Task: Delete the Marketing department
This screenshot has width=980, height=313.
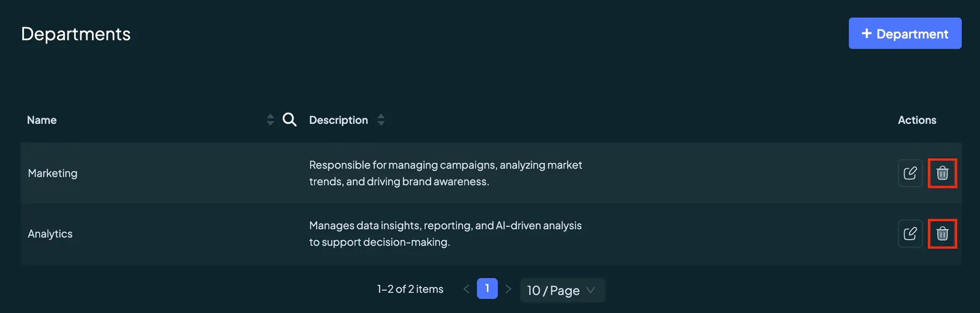Action: 942,173
